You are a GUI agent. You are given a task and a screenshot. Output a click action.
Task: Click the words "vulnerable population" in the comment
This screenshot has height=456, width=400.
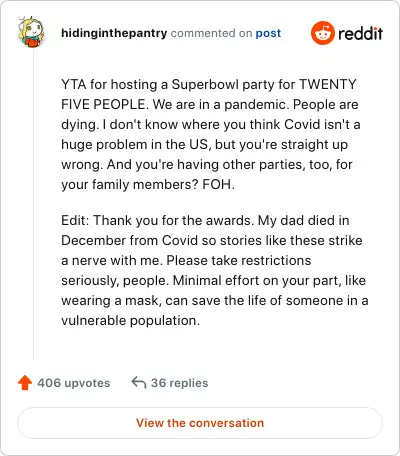click(x=130, y=321)
